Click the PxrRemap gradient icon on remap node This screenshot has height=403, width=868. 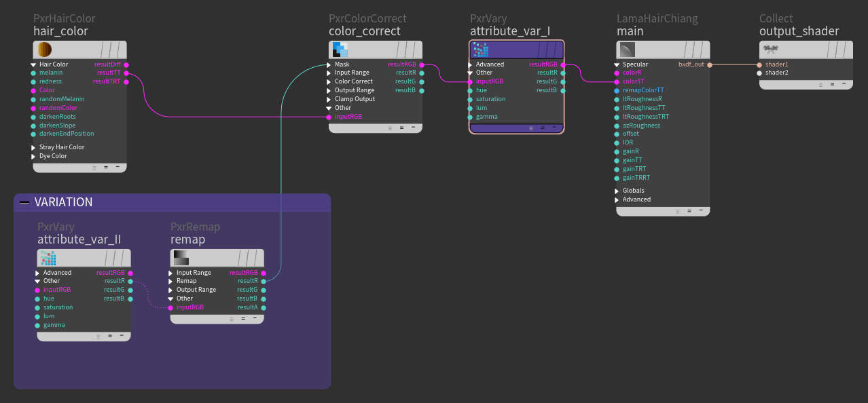click(181, 258)
